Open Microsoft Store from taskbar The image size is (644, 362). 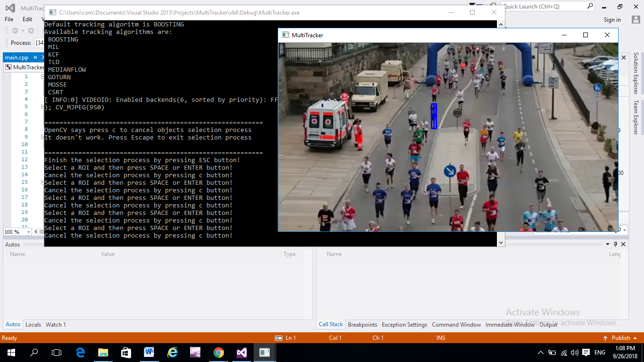[x=126, y=352]
